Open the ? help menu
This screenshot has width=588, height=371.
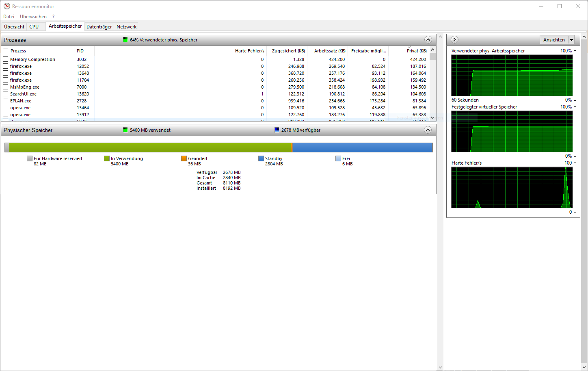53,17
